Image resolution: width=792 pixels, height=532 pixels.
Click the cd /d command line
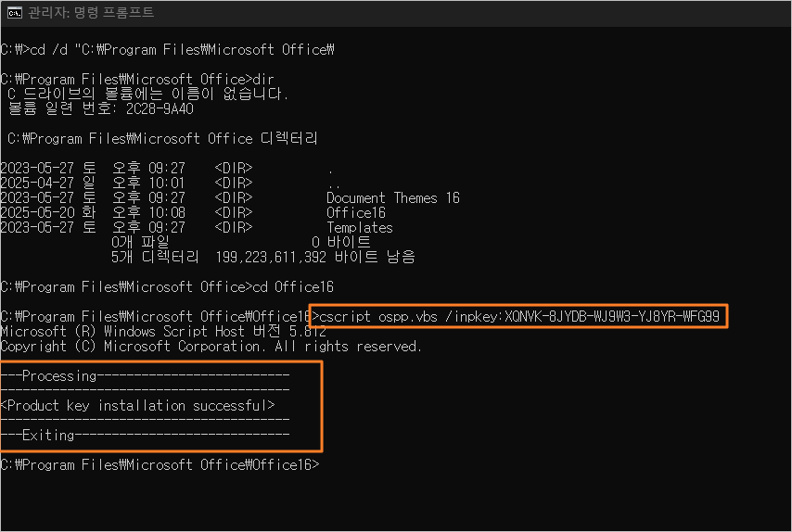coord(167,49)
